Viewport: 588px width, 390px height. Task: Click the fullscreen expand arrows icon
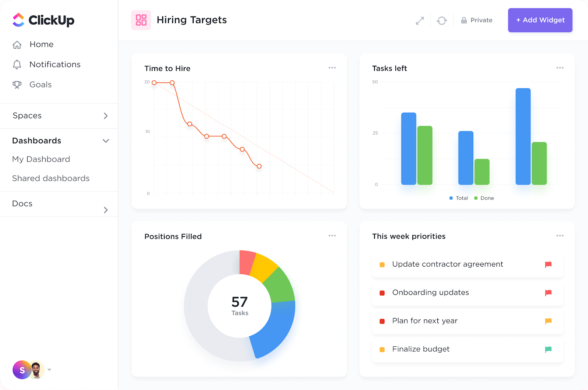pyautogui.click(x=420, y=20)
